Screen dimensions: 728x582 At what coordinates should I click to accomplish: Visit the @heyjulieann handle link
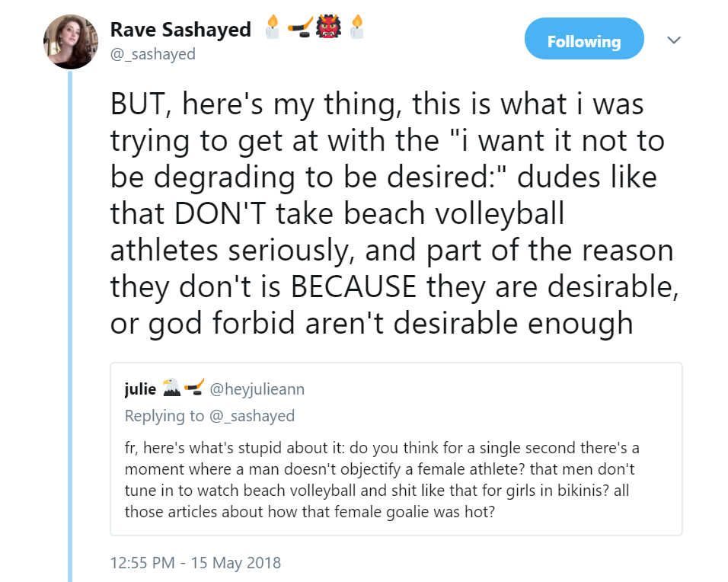pos(257,389)
